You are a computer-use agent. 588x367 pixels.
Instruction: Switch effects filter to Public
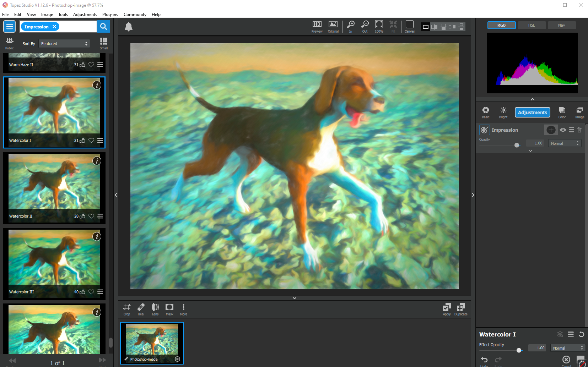10,43
